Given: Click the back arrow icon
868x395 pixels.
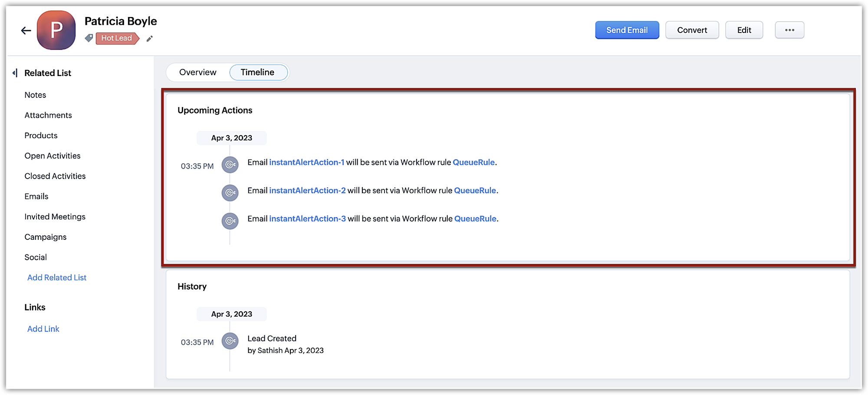Looking at the screenshot, I should (26, 30).
